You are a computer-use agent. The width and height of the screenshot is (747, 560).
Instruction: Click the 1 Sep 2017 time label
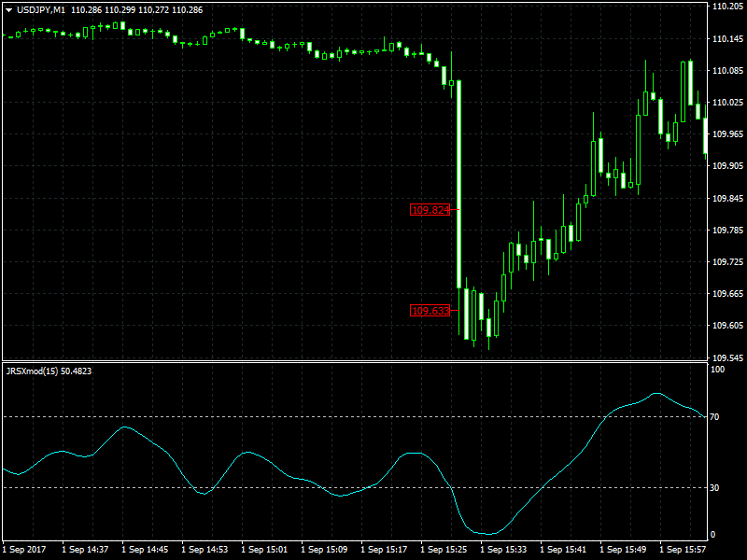tap(24, 550)
